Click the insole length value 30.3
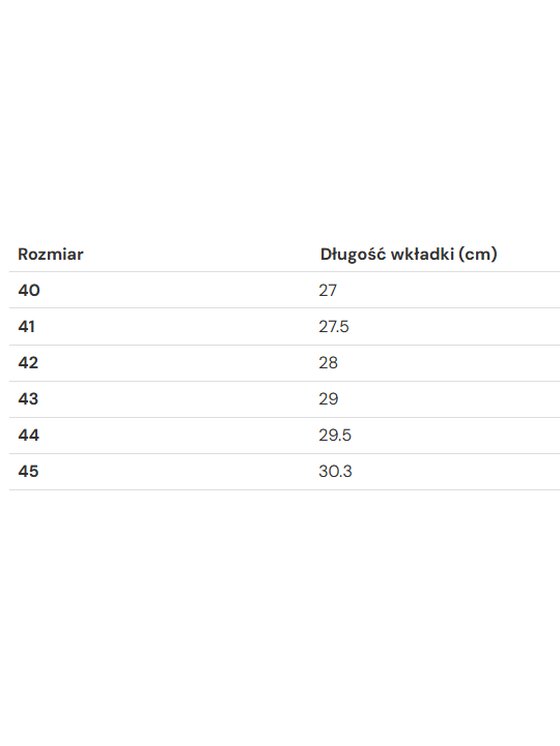The image size is (560, 746). 335,471
